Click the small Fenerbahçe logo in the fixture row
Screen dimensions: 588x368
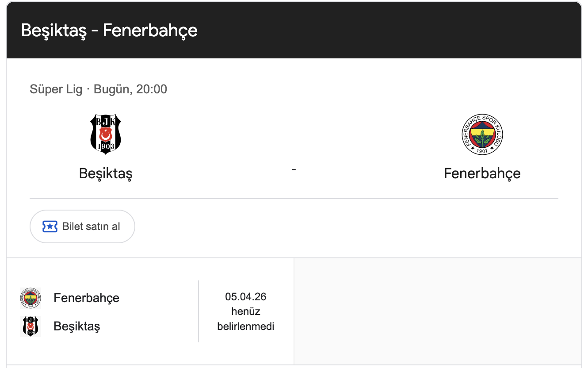31,298
